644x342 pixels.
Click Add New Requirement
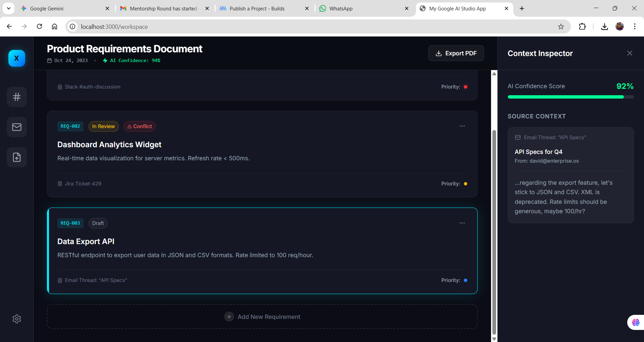tap(262, 316)
